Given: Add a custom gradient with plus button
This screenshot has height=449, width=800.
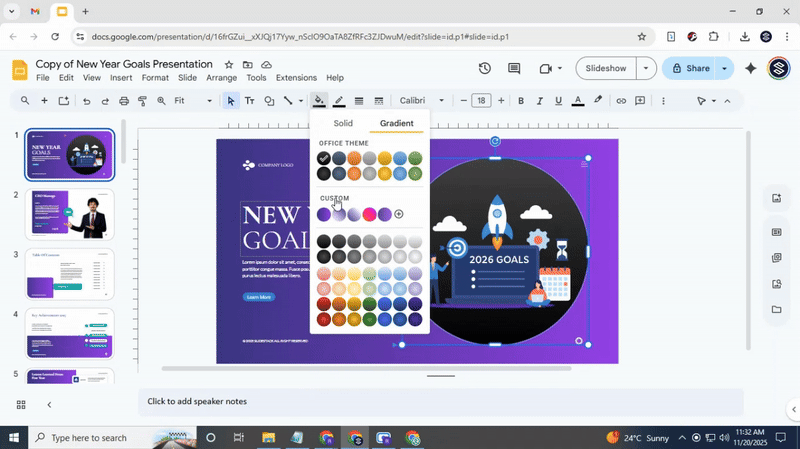Looking at the screenshot, I should pyautogui.click(x=399, y=214).
